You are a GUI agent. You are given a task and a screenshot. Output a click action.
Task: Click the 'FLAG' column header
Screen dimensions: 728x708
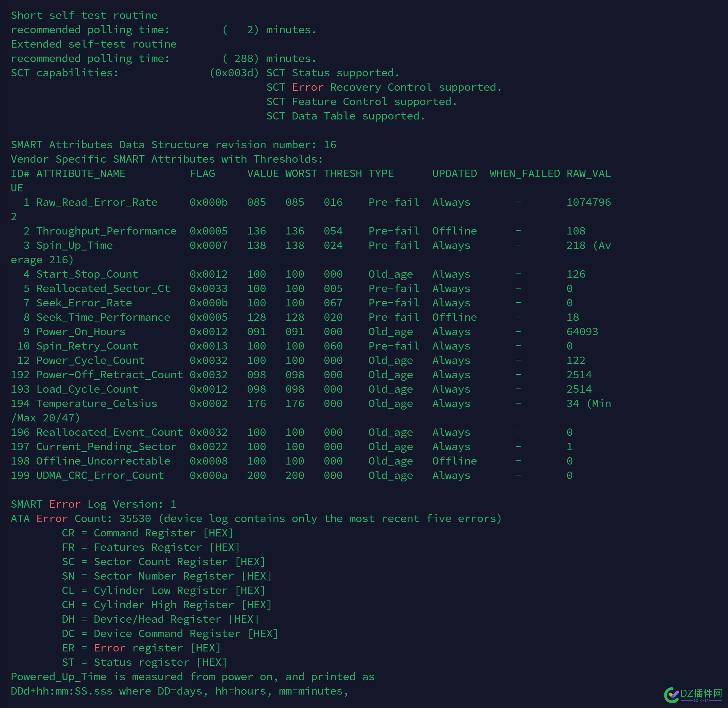pos(202,174)
